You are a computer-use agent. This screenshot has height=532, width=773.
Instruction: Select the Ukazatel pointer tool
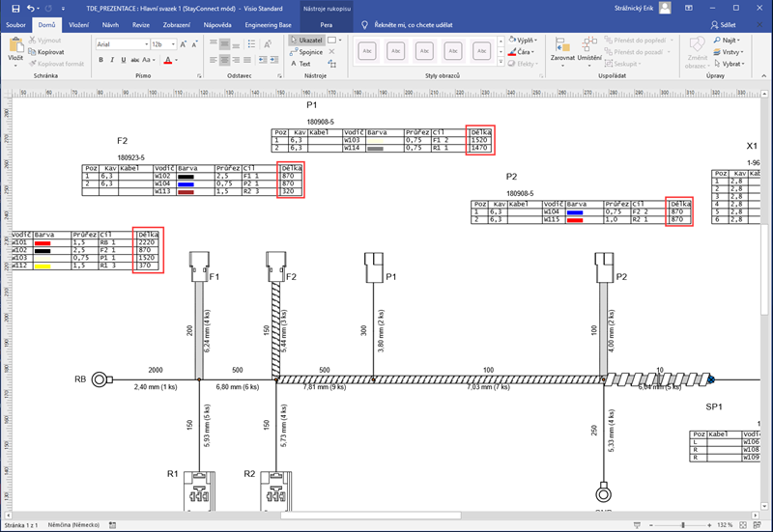click(307, 40)
